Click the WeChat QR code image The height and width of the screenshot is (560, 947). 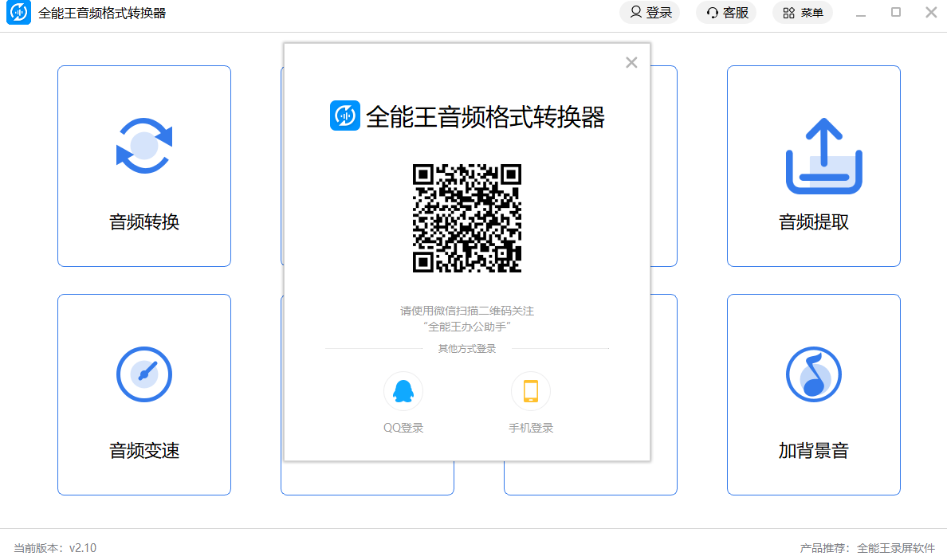pyautogui.click(x=467, y=217)
